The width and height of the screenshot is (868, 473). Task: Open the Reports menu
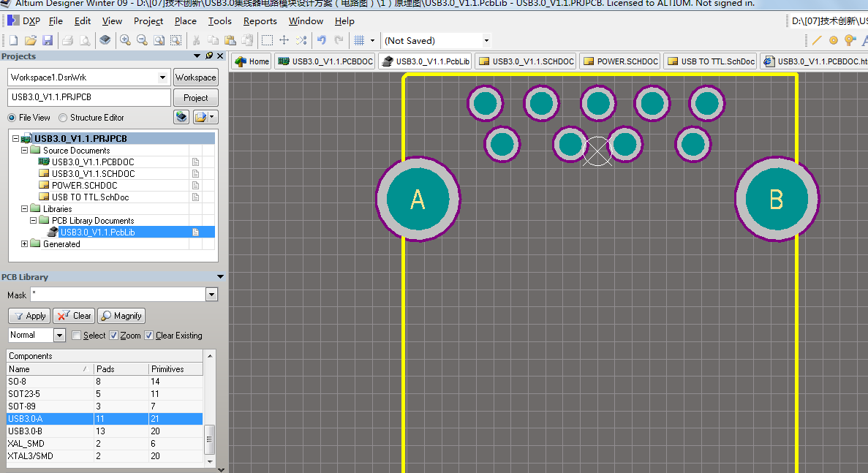(x=260, y=21)
